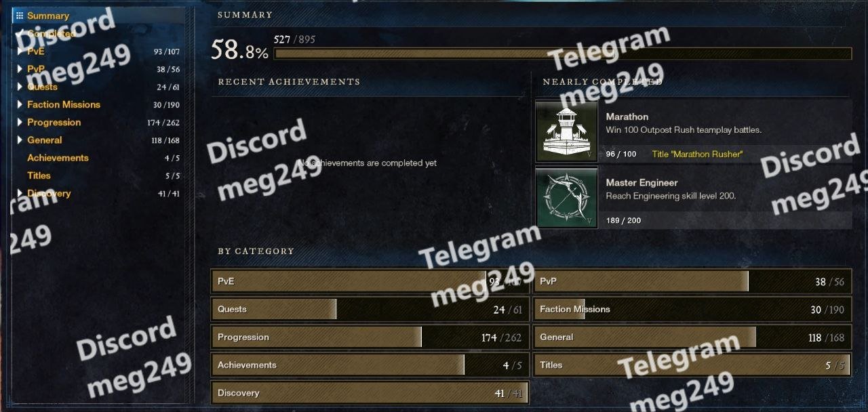Select Titles in the sidebar list
Viewport: 868px width, 412px height.
(39, 176)
